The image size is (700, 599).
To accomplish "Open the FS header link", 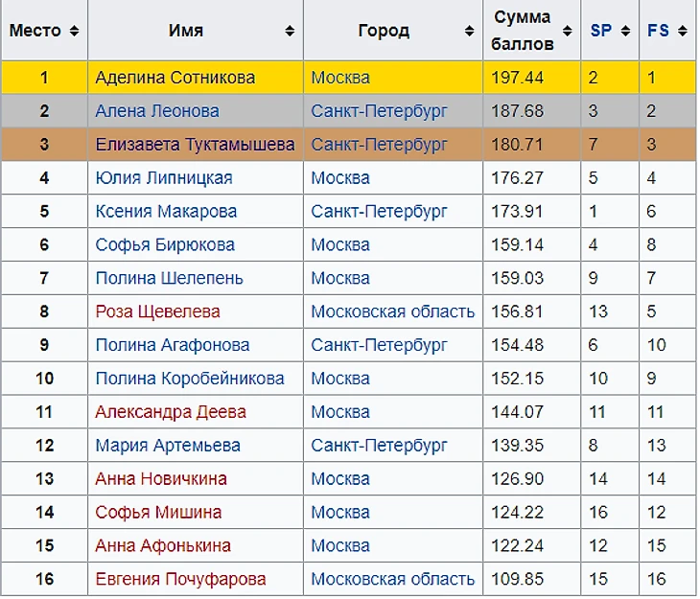I will [x=658, y=31].
